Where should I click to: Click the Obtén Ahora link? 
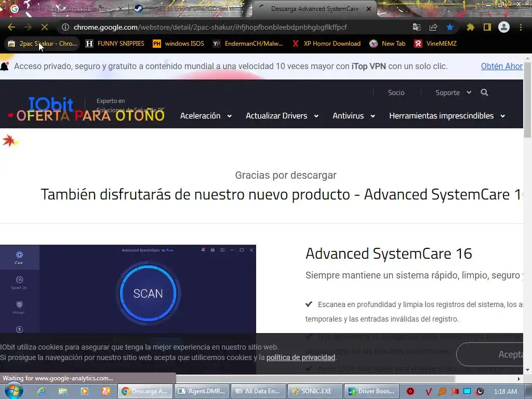coord(502,66)
